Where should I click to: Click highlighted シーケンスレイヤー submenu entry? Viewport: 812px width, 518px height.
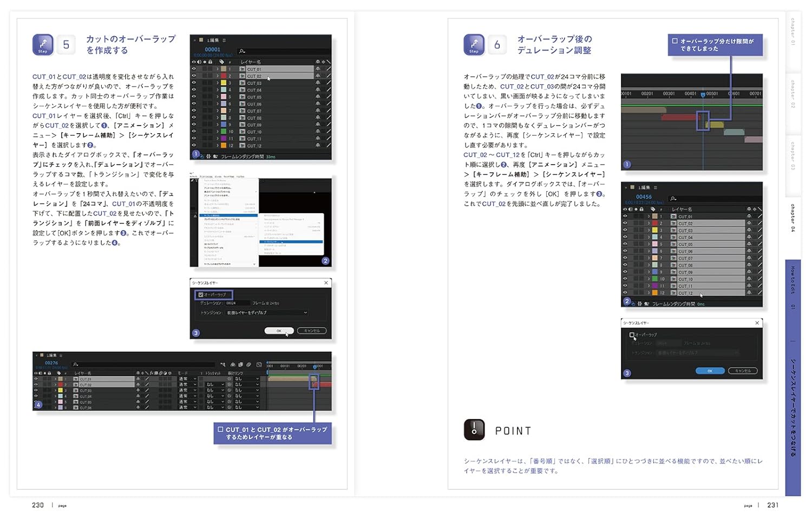[x=291, y=242]
